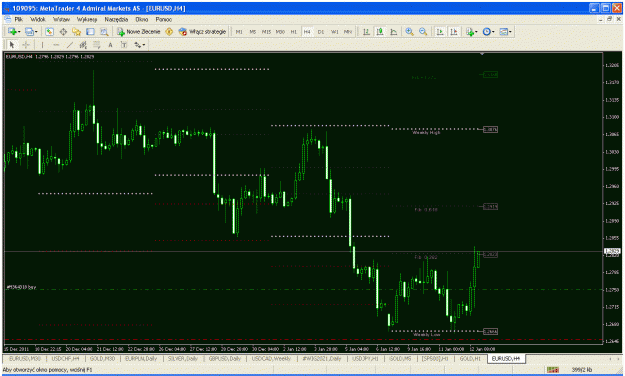Select the horizontal line tool
This screenshot has width=625, height=376.
[56, 45]
